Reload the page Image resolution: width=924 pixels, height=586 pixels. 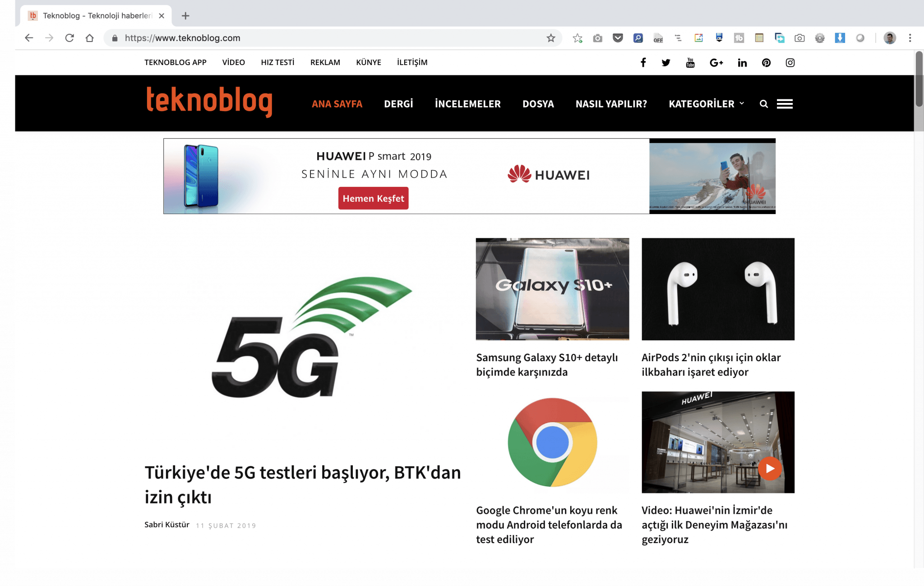tap(69, 38)
